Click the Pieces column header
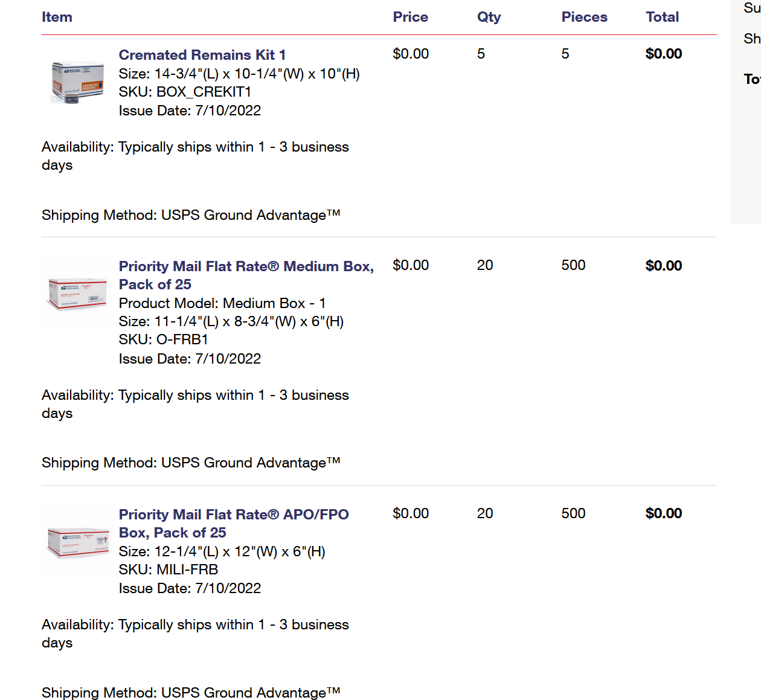 tap(584, 17)
